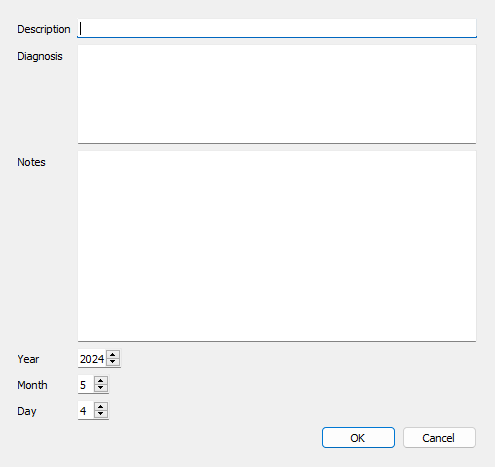Lower the Day value using down arrow
This screenshot has width=495, height=467.
coord(101,414)
